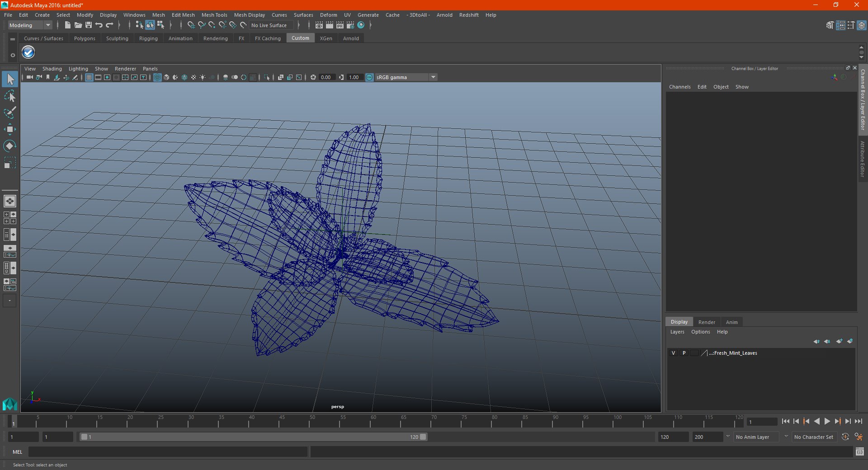
Task: Expand collapsed section after Hypershade icon
Action: coord(370,25)
